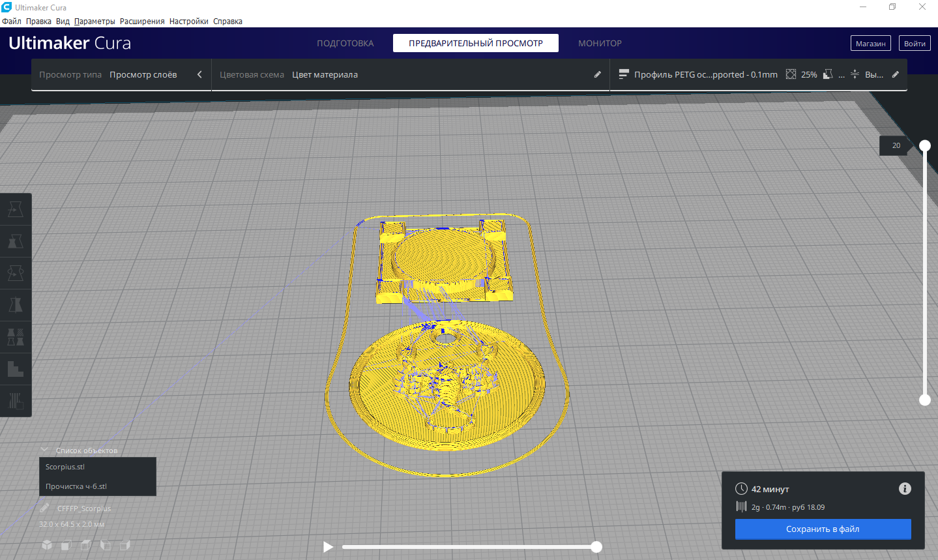The height and width of the screenshot is (560, 938).
Task: Click the top layer slider handle
Action: click(925, 145)
